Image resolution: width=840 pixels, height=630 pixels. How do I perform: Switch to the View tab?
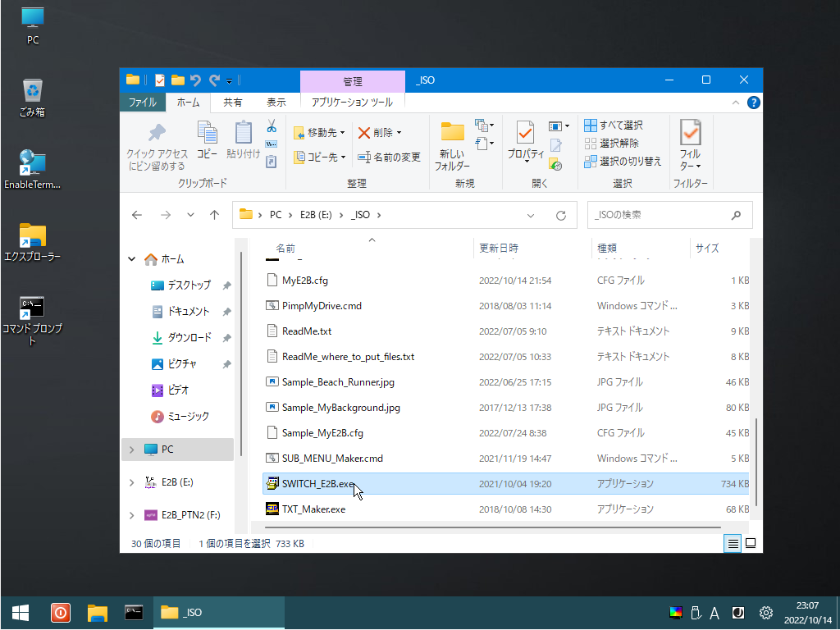[x=276, y=103]
